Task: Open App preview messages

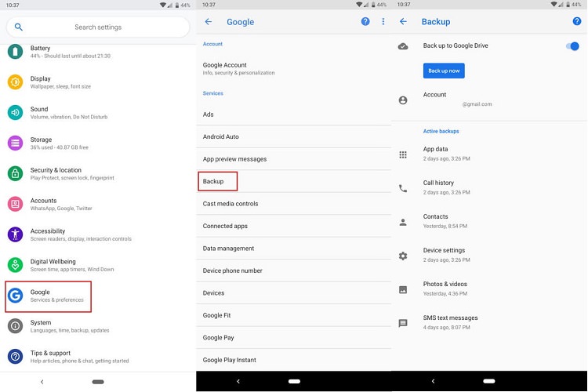Action: [x=294, y=159]
